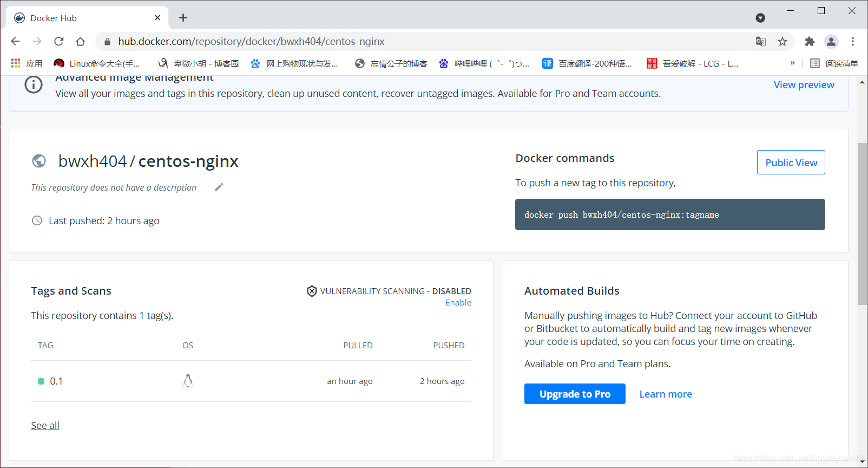The image size is (868, 468).
Task: Click the vulnerability scanning shield icon
Action: (x=312, y=291)
